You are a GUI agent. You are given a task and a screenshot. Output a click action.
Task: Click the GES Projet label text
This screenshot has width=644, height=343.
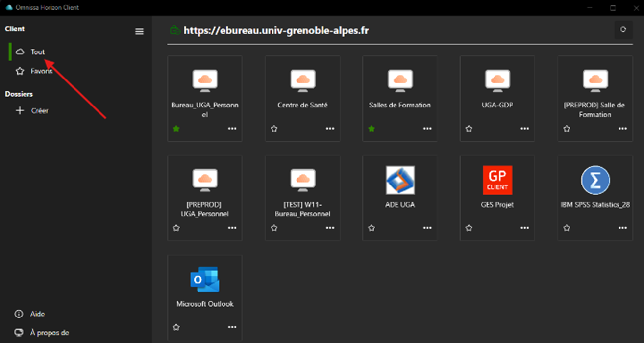497,204
